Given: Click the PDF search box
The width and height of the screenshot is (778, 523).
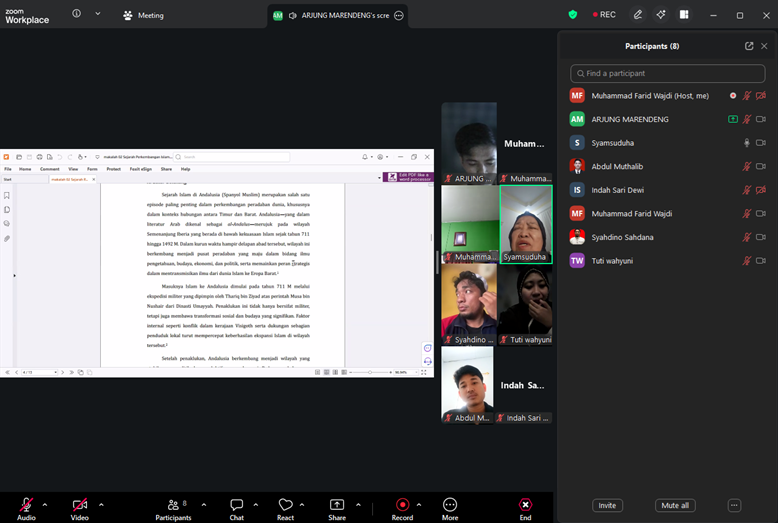Looking at the screenshot, I should pos(231,157).
